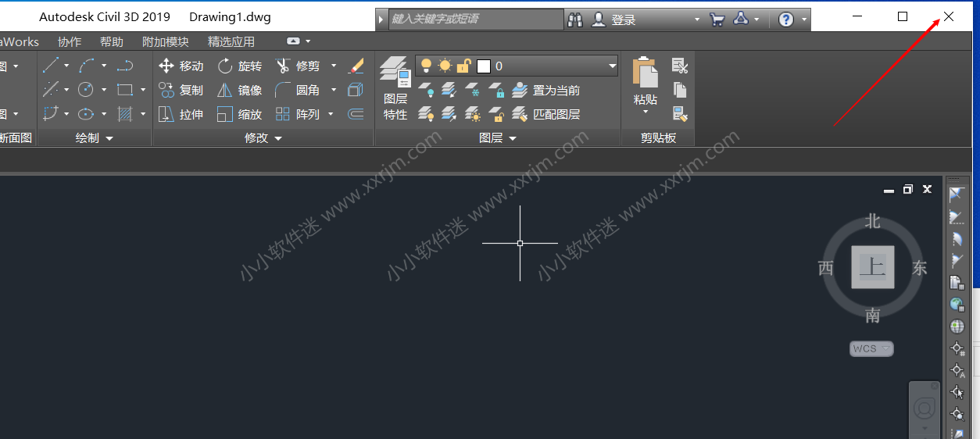Click Make Current (置为当前) button
This screenshot has width=980, height=439.
tap(546, 91)
